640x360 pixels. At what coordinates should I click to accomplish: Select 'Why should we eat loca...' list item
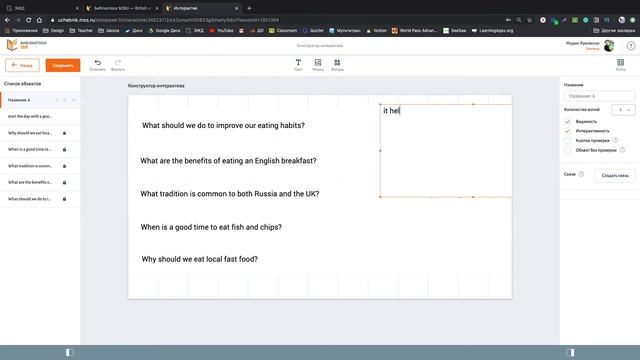click(40, 133)
